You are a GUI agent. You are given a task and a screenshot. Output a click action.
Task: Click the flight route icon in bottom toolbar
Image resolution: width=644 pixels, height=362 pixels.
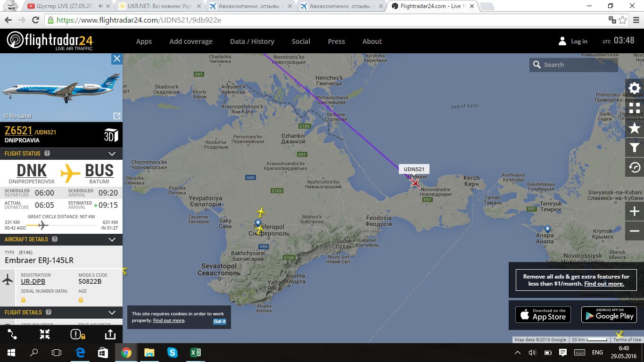click(12, 334)
